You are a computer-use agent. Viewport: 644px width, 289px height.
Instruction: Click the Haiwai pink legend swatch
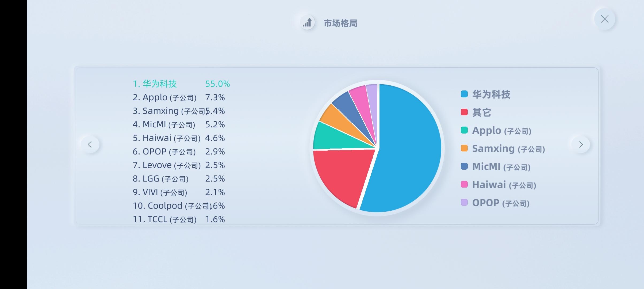tap(464, 184)
